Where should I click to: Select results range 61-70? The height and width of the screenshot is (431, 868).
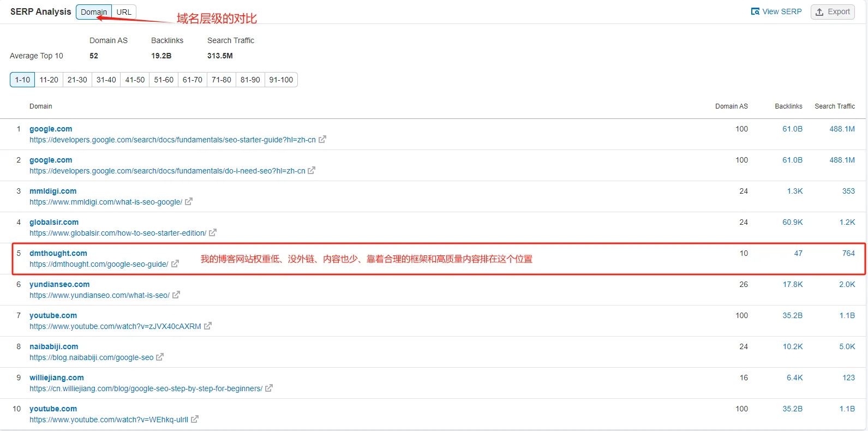pos(193,80)
